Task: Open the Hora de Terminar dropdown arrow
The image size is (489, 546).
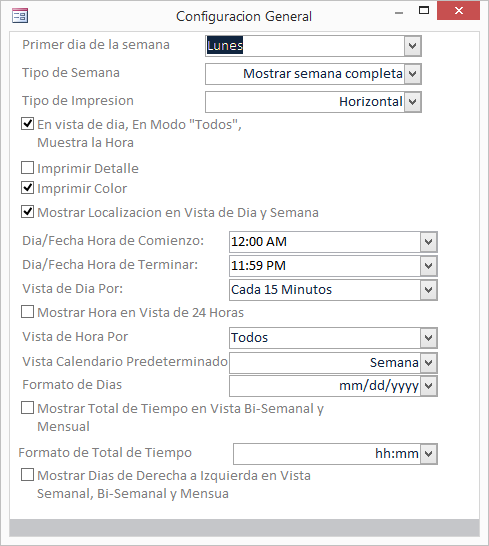Action: coord(428,266)
